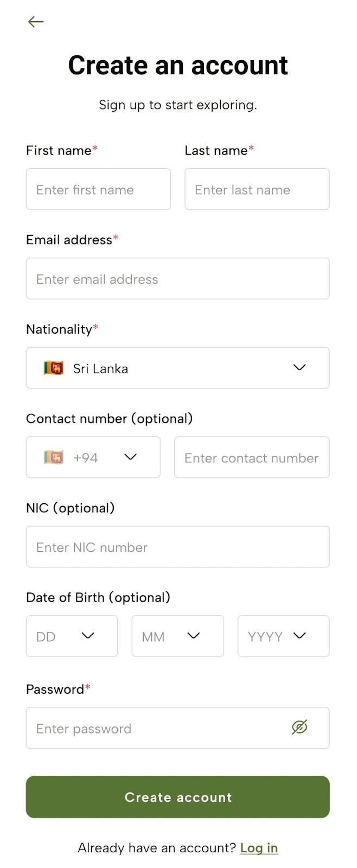Toggle password visibility eye icon
This screenshot has width=357, height=868.
pyautogui.click(x=299, y=727)
